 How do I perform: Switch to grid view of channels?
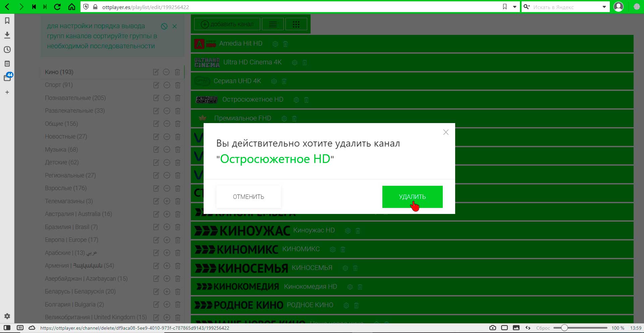point(296,24)
